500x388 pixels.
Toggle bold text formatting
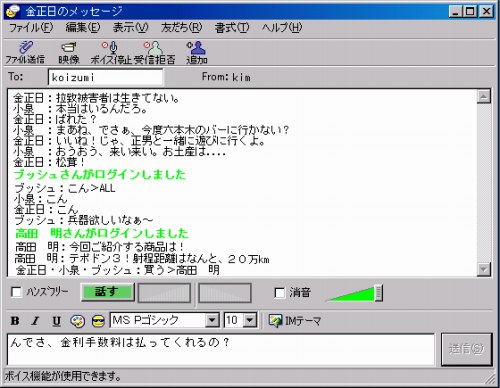(x=15, y=321)
